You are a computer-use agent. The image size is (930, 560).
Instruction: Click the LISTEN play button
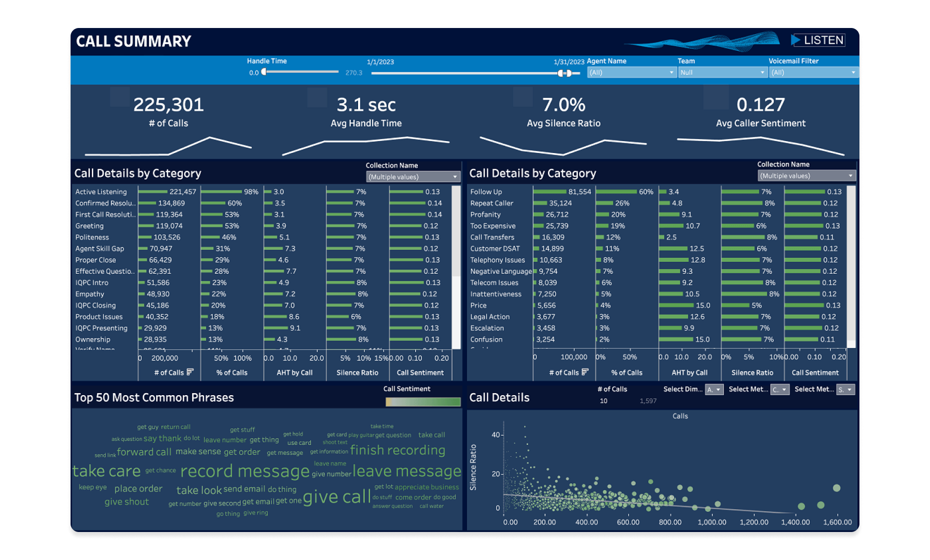click(x=818, y=40)
